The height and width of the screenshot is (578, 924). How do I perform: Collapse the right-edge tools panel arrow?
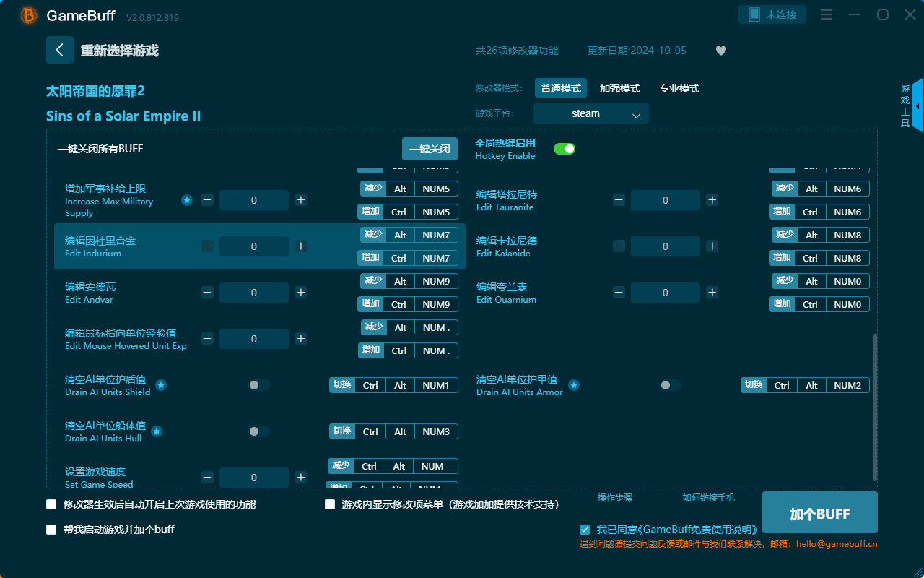[918, 105]
